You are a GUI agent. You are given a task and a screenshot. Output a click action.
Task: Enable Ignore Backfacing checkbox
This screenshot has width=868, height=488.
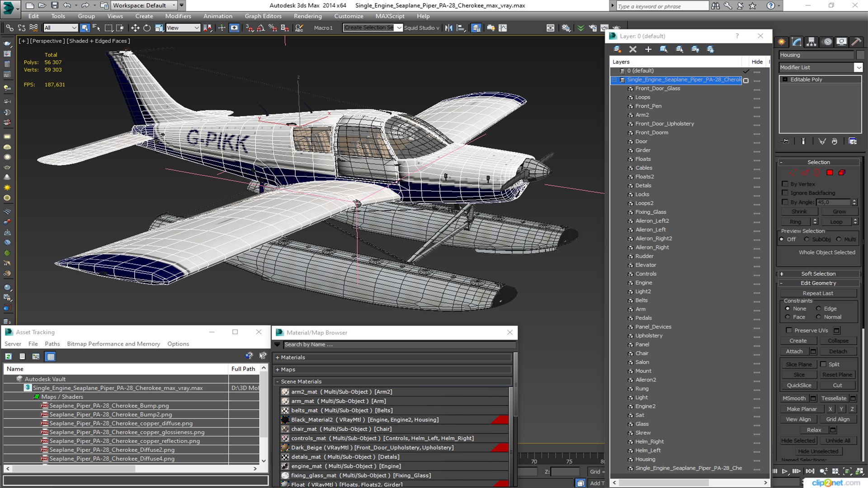tap(785, 193)
